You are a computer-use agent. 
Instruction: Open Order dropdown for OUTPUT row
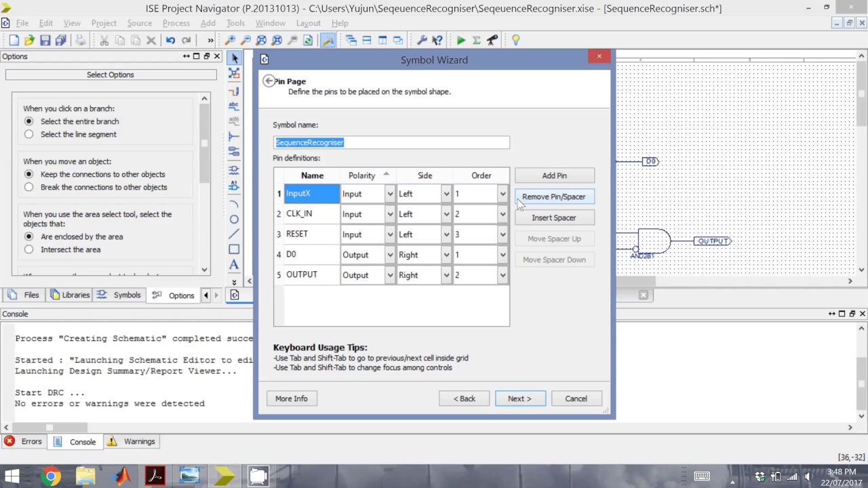click(502, 275)
